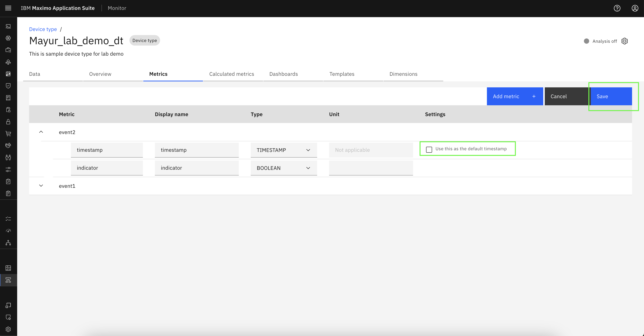The height and width of the screenshot is (336, 644).
Task: Expand the event1 group
Action: click(41, 186)
